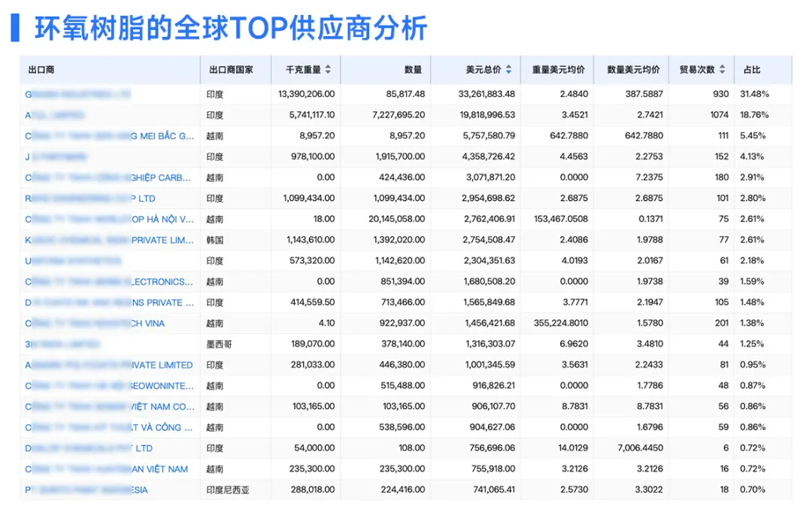Viewport: 812px width, 513px height.
Task: Select share value 2.91%
Action: [753, 178]
